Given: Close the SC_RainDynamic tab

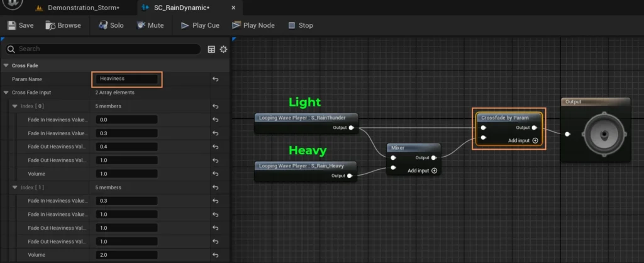Looking at the screenshot, I should (233, 8).
